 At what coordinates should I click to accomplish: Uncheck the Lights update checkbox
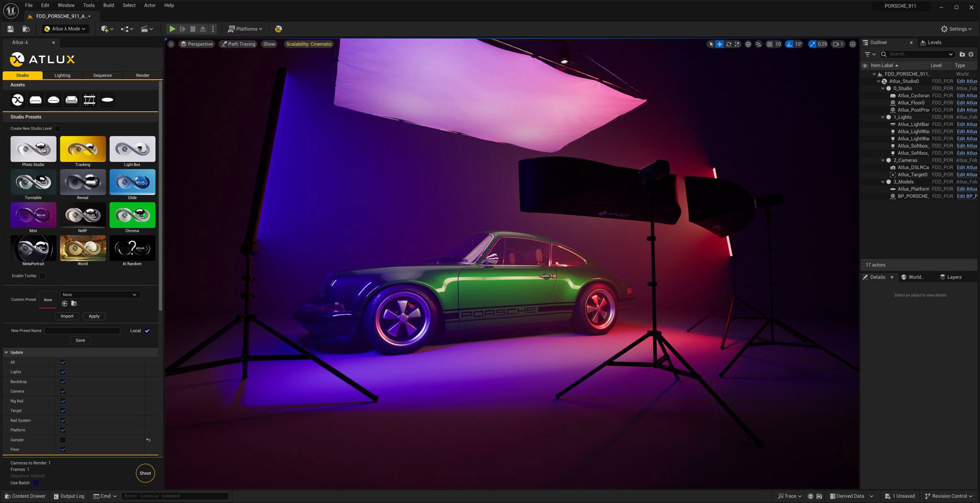pos(63,372)
